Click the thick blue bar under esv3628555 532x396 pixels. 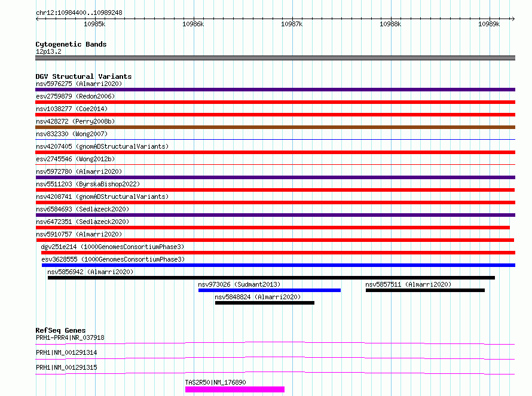point(279,265)
